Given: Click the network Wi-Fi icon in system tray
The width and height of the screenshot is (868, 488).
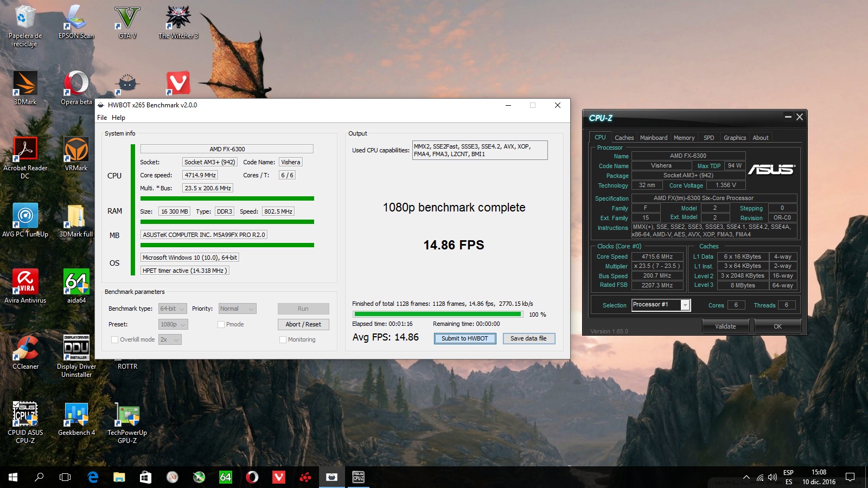Looking at the screenshot, I should click(760, 478).
